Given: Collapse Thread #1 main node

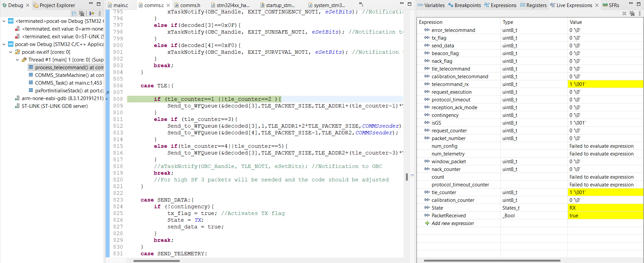Looking at the screenshot, I should click(17, 59).
